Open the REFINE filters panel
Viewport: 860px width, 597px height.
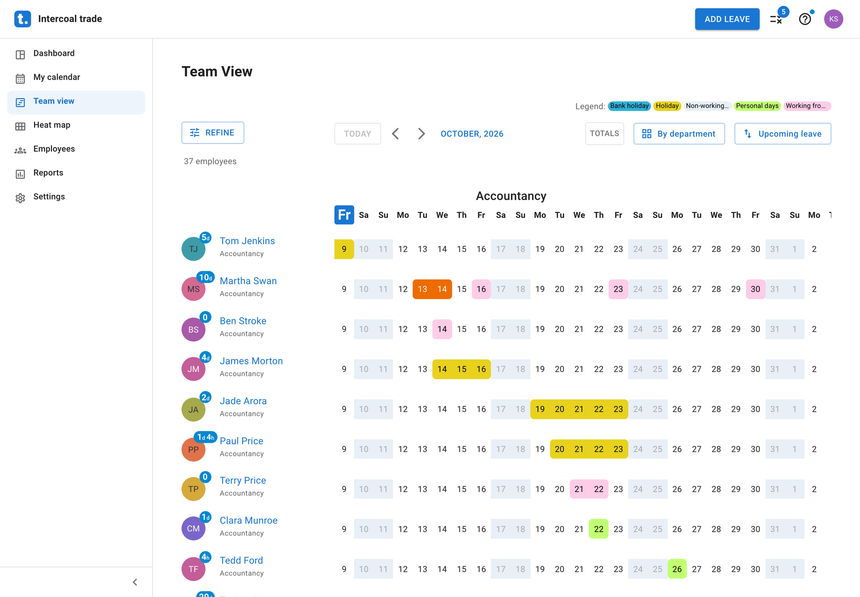coord(213,133)
